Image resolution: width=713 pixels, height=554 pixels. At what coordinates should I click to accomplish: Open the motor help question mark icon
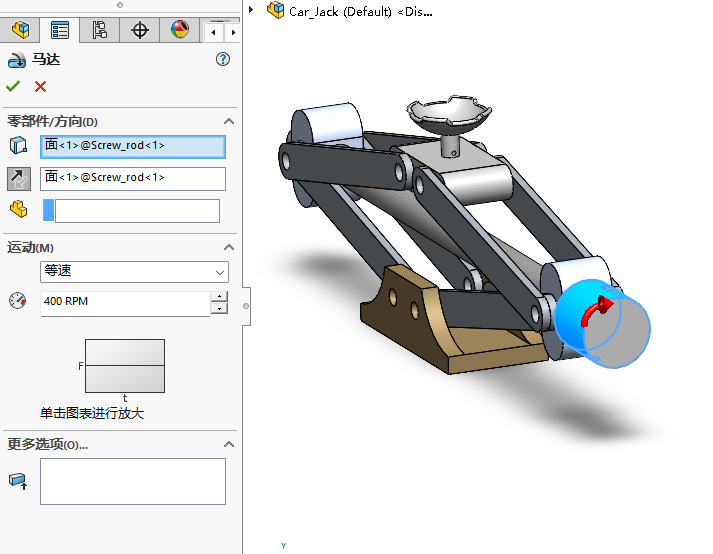223,60
